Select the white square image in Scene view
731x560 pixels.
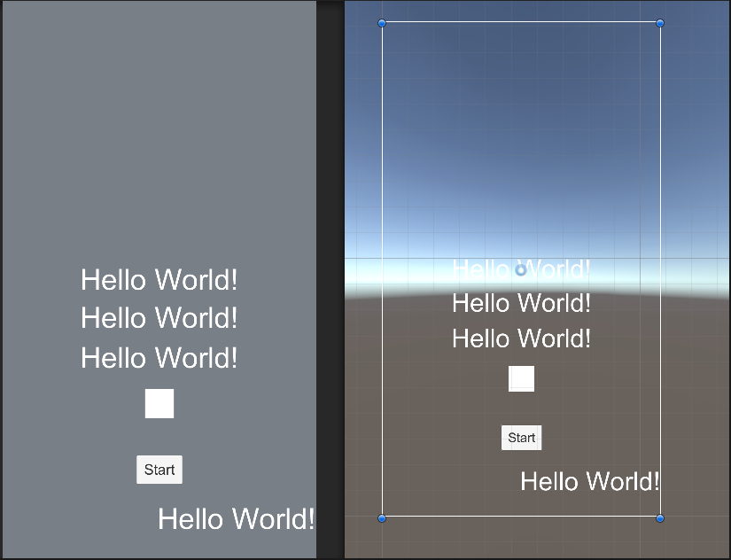tap(521, 378)
